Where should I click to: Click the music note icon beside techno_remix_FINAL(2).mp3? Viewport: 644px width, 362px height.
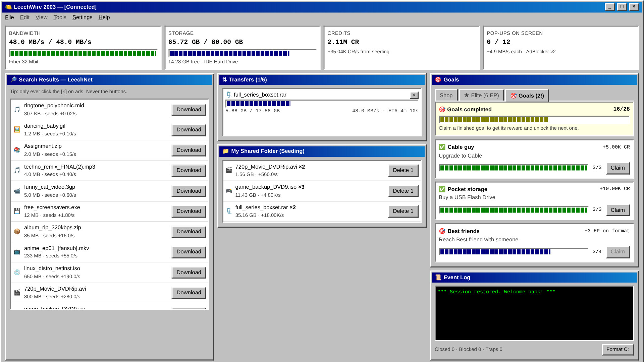17,170
